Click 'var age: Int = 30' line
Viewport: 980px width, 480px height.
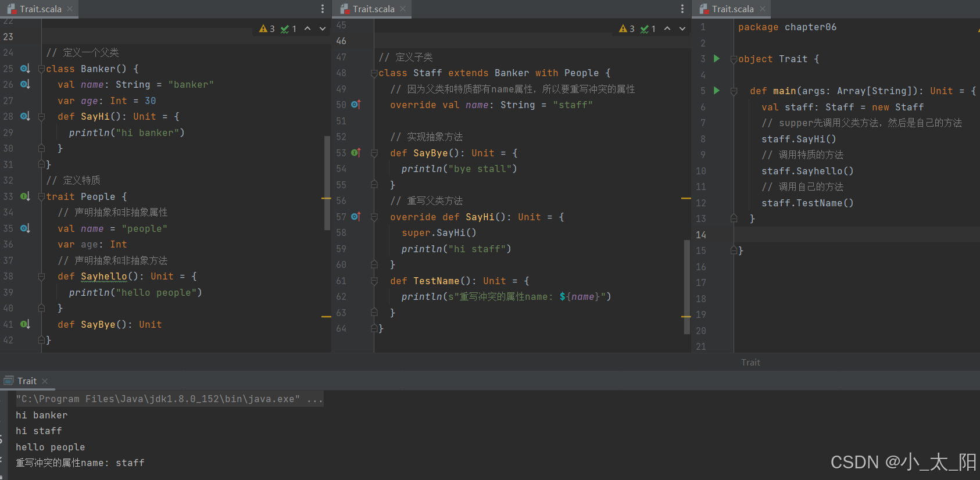point(106,101)
